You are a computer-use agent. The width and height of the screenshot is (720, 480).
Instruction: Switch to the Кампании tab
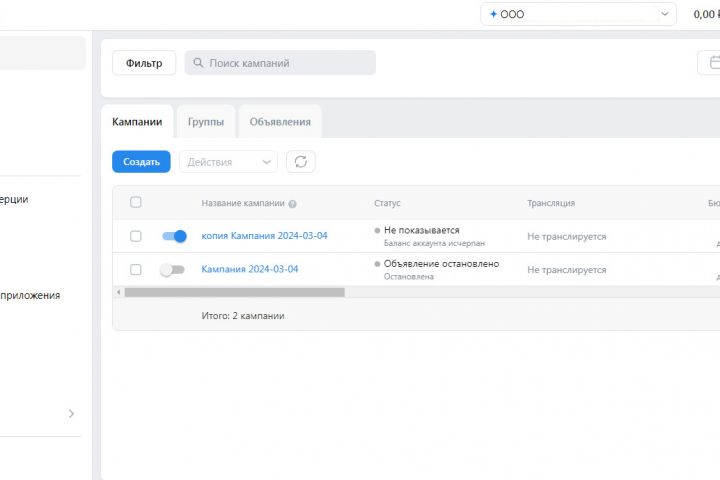pyautogui.click(x=137, y=122)
